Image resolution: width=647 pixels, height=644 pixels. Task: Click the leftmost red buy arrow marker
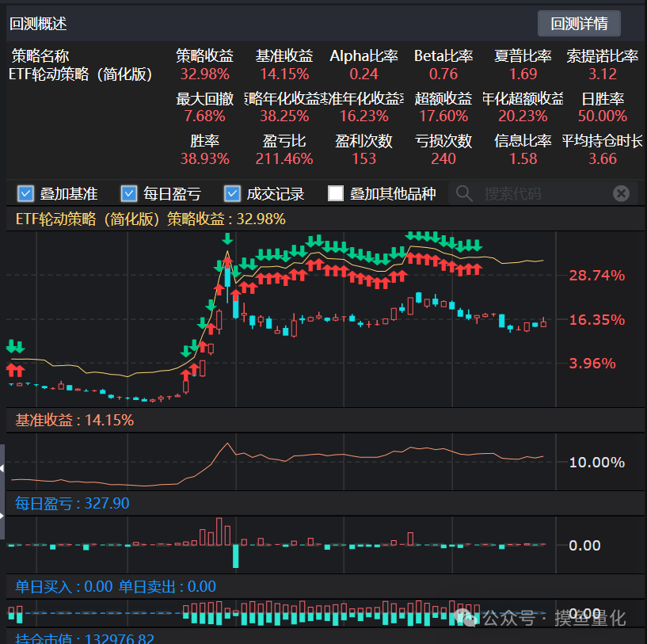[x=11, y=369]
